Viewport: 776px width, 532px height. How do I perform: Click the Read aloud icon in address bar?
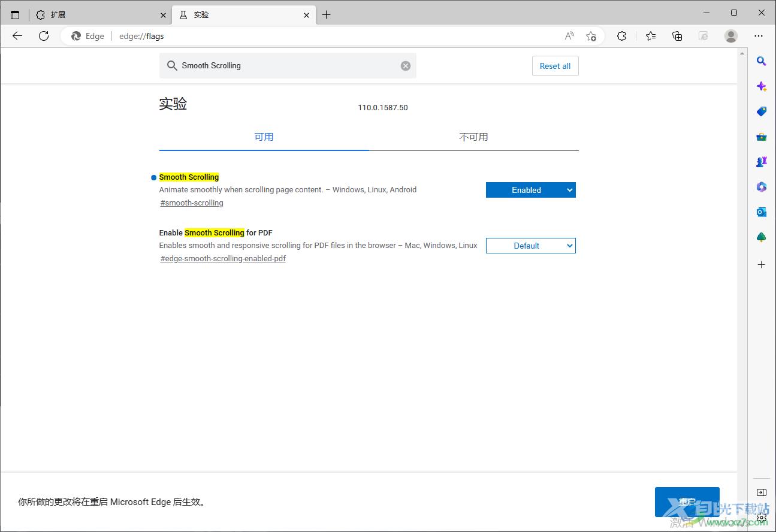point(569,36)
